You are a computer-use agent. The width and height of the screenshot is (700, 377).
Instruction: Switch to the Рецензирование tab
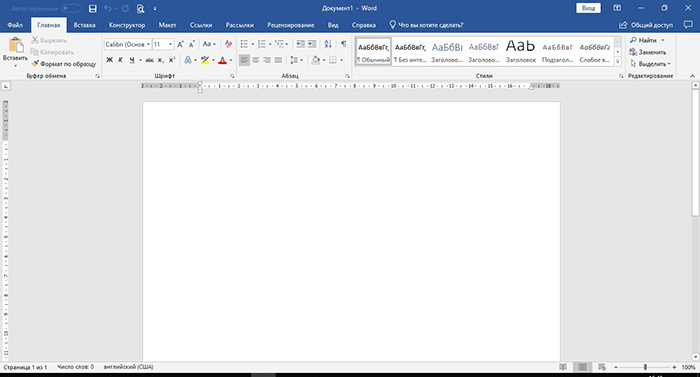(291, 25)
